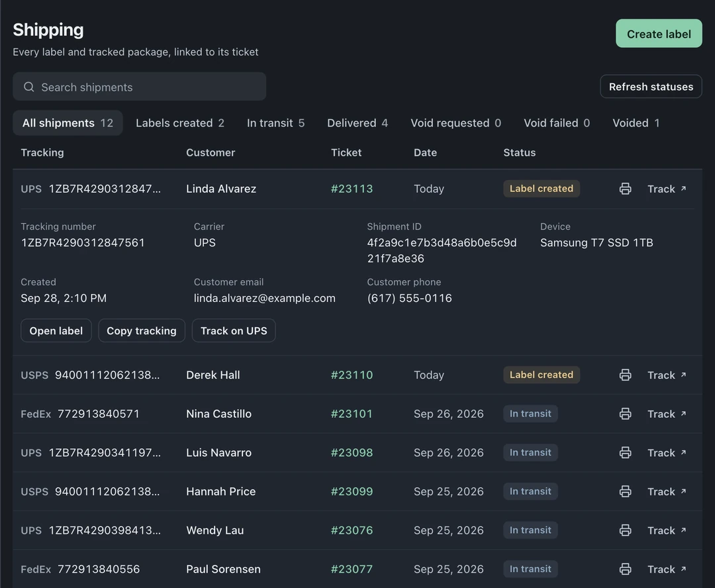The image size is (715, 588).
Task: Click Track on UPS button
Action: (x=234, y=330)
